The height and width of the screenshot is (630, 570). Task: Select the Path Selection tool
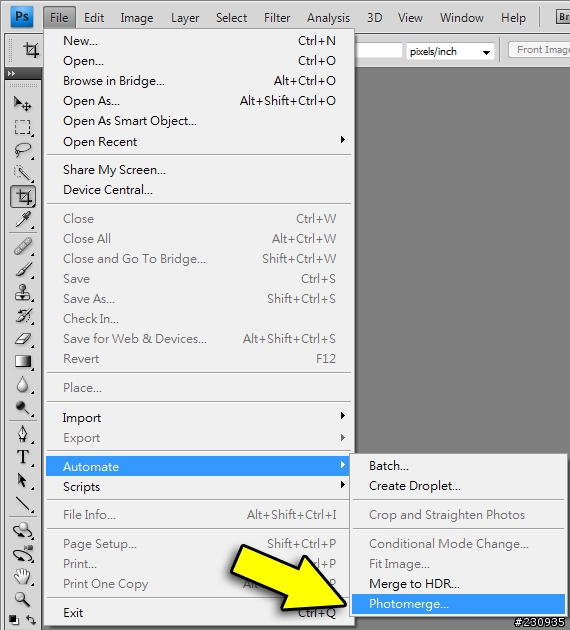22,480
